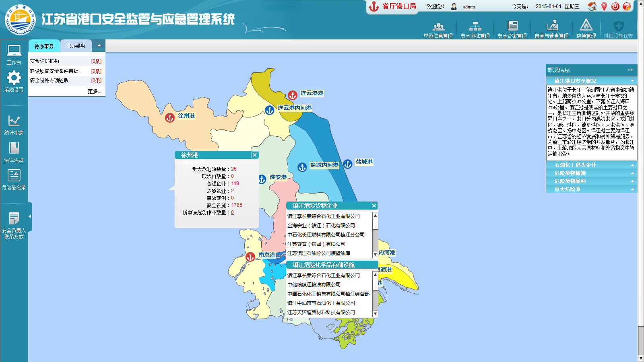Viewport: 644px width, 362px height.
Task: Click the 更多... link
Action: [94, 91]
